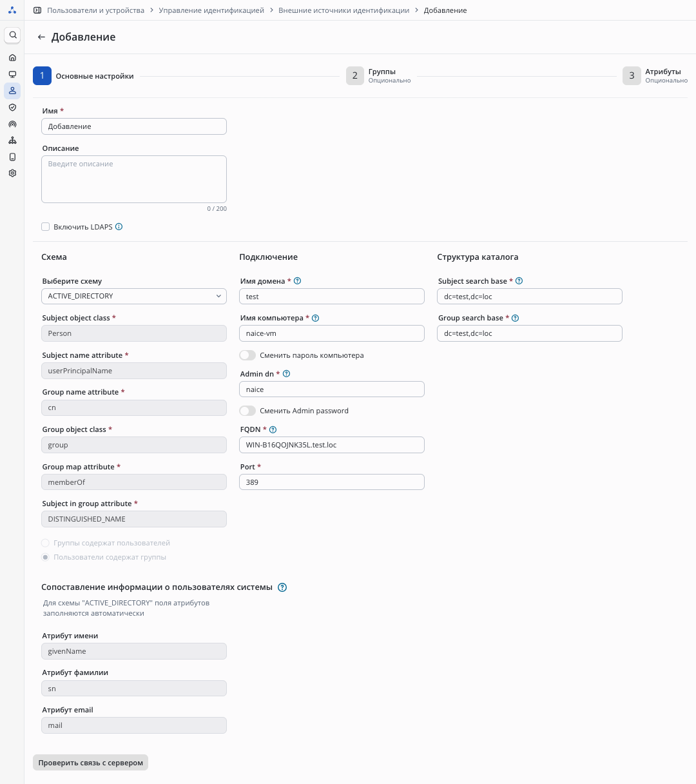The width and height of the screenshot is (696, 784).
Task: Go to step 2 Группы
Action: tap(355, 76)
